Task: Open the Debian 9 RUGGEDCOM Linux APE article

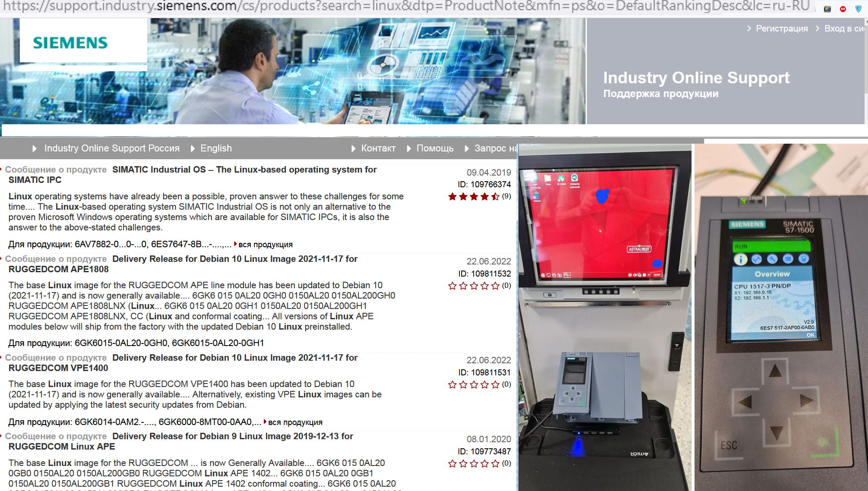Action: tap(181, 441)
